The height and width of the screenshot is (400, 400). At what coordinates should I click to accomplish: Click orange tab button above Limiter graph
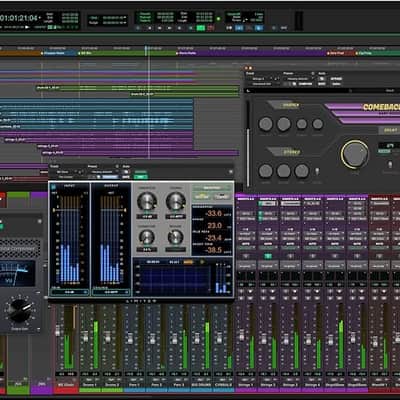tap(188, 262)
